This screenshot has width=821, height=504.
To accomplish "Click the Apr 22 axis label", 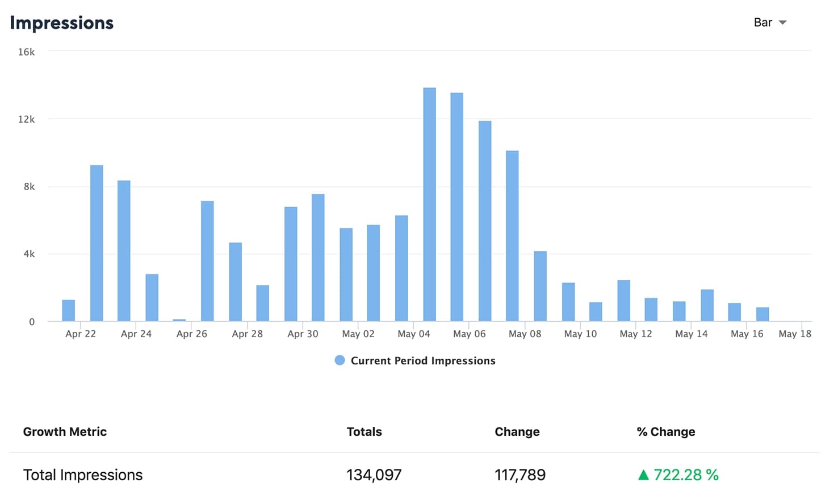I will click(81, 334).
